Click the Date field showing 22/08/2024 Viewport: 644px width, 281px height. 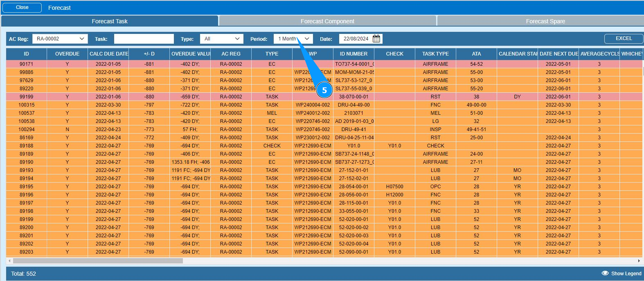coord(355,39)
